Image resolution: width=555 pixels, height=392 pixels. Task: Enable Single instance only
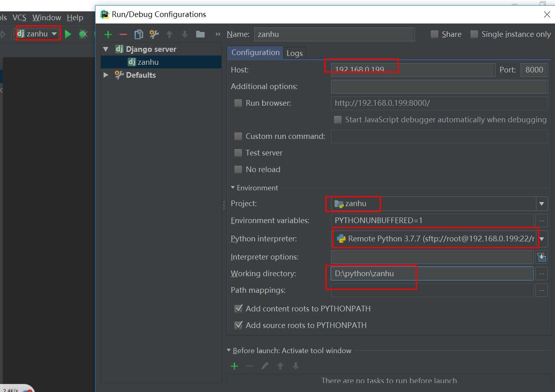474,34
